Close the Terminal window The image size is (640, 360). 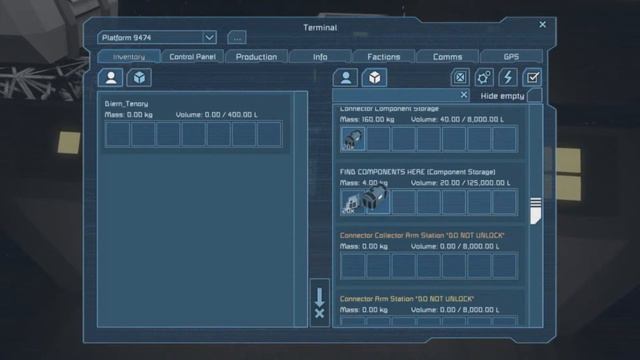click(542, 24)
